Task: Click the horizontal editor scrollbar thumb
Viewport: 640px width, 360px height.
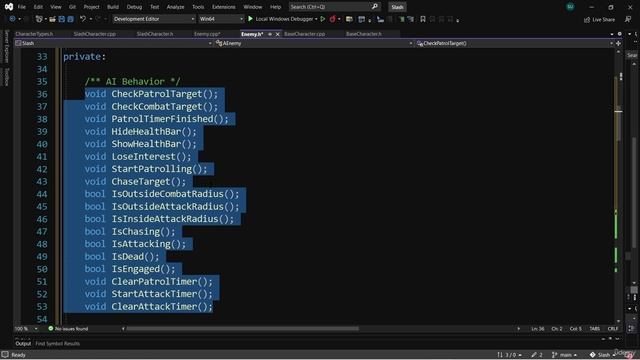Action: pos(242,329)
